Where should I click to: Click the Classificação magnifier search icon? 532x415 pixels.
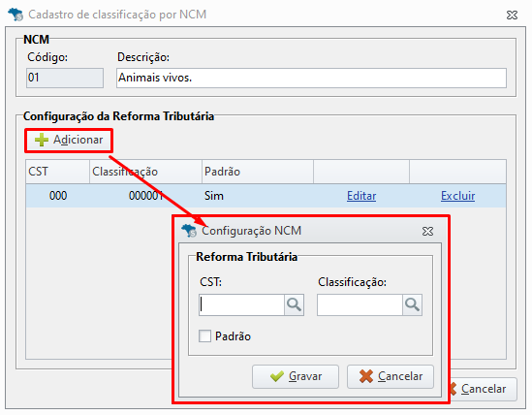pyautogui.click(x=412, y=305)
